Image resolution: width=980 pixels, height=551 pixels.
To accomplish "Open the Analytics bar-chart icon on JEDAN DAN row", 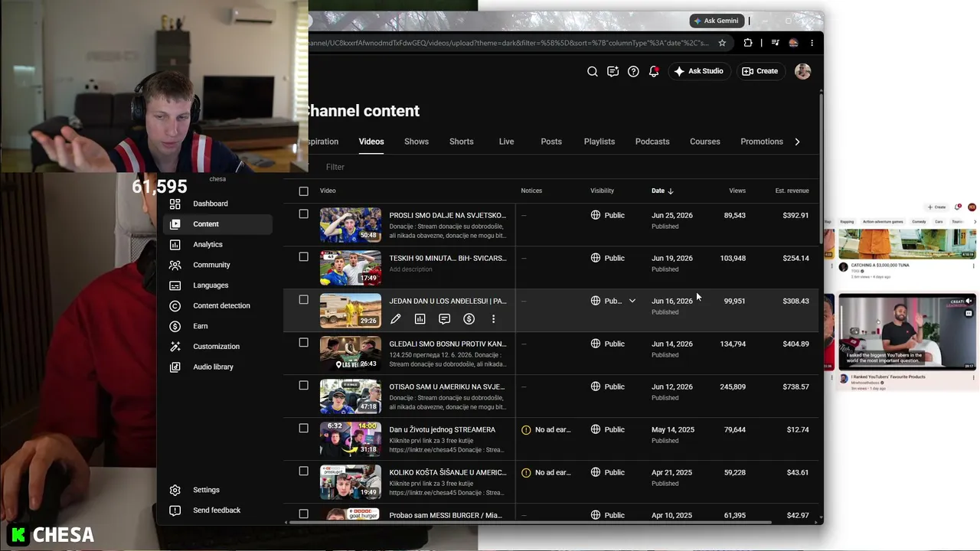I will pos(420,319).
